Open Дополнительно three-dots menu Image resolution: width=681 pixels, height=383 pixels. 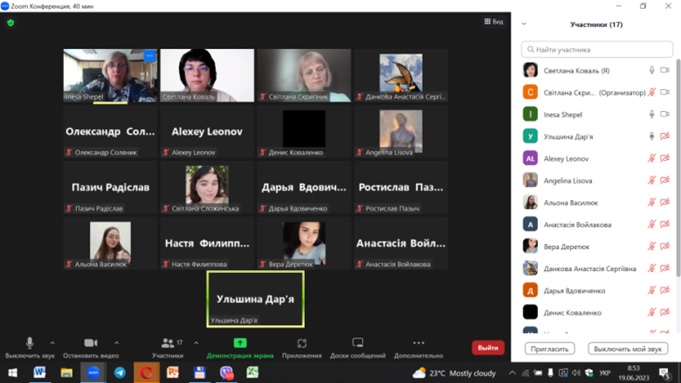click(418, 343)
